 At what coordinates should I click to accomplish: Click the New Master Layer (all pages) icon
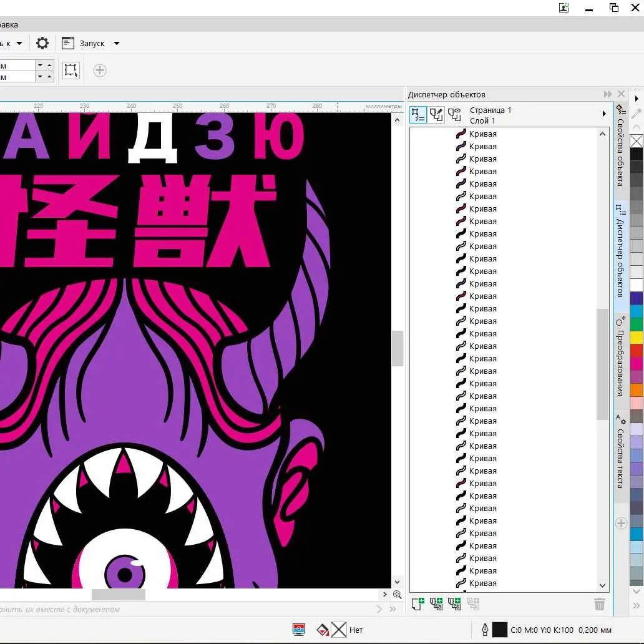pyautogui.click(x=436, y=603)
